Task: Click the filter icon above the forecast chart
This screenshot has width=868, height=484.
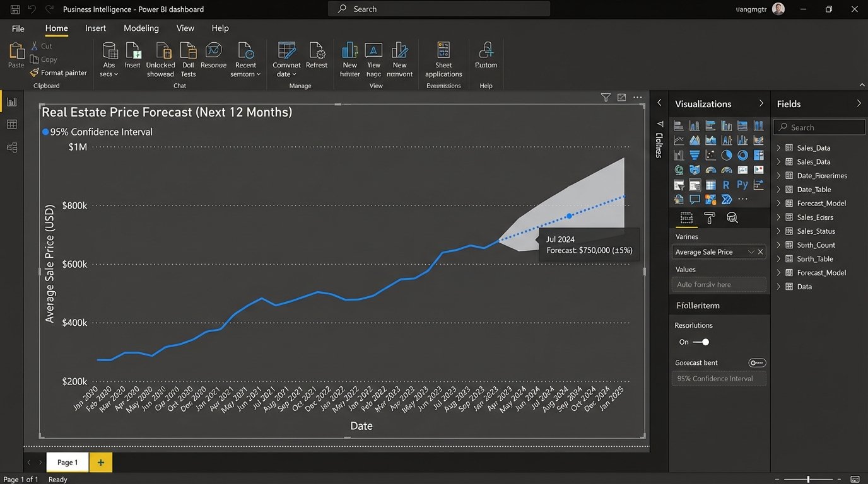Action: coord(606,97)
